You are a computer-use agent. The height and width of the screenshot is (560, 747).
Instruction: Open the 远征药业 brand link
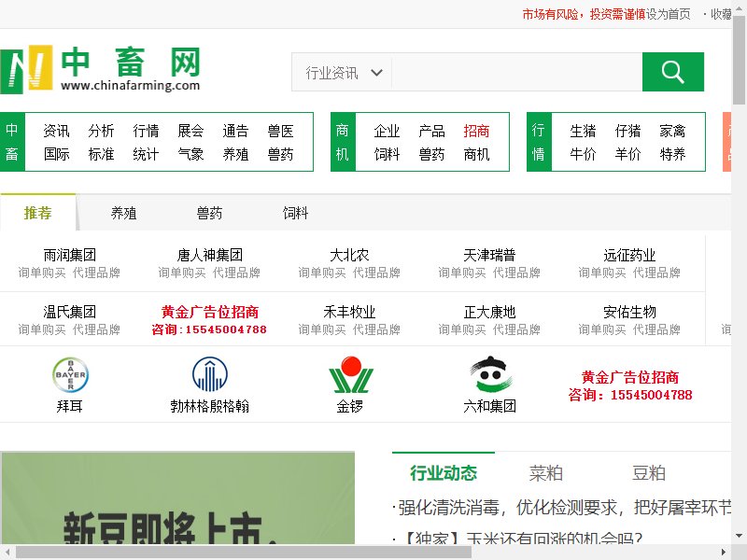[x=629, y=255]
